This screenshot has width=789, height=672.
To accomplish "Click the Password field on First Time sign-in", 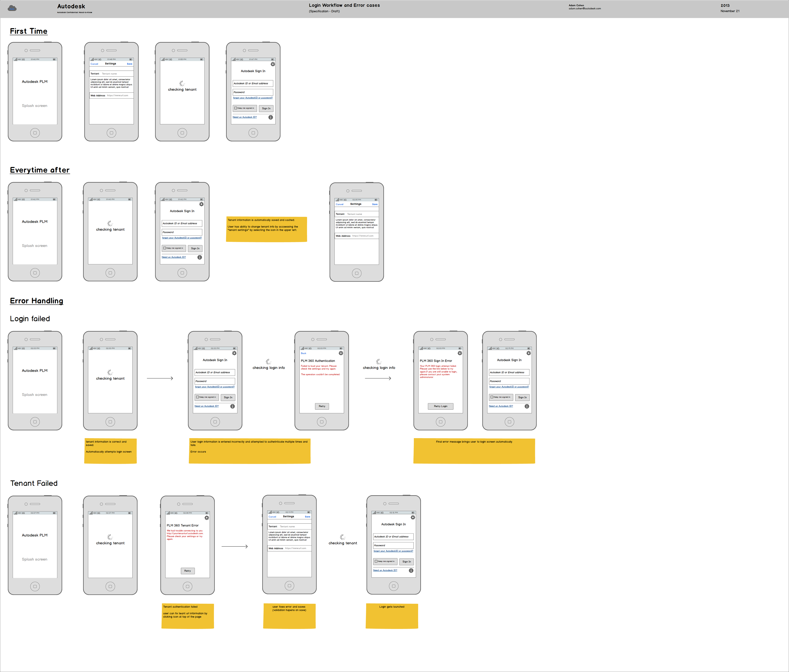I will pos(253,92).
